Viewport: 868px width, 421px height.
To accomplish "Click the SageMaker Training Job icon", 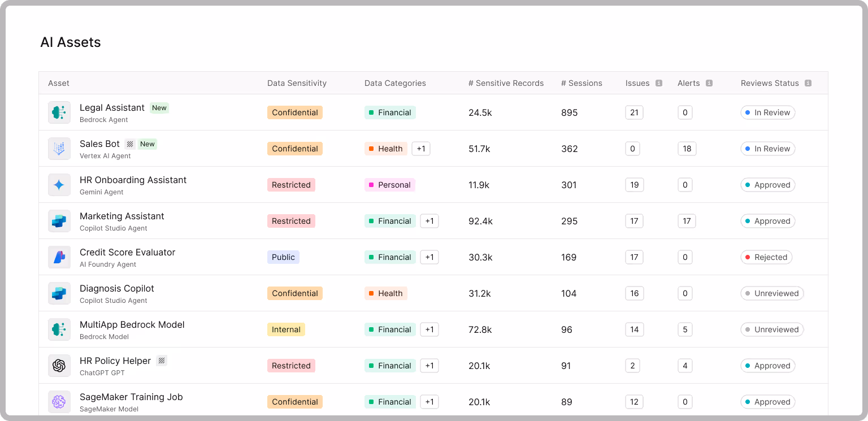I will [59, 402].
